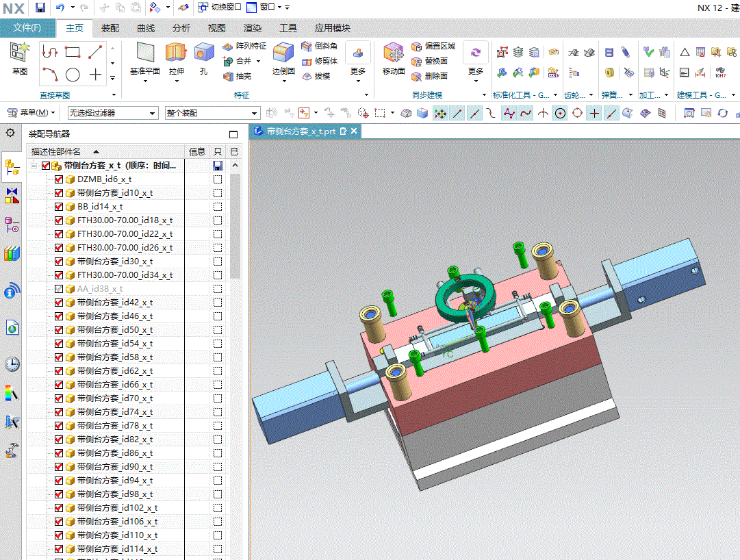
Task: Open the 文件(F) menu
Action: pyautogui.click(x=27, y=28)
